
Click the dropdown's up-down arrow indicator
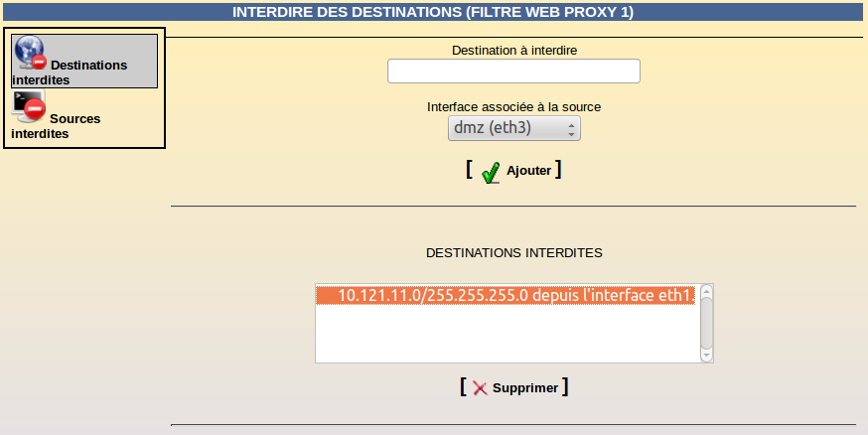click(x=571, y=129)
